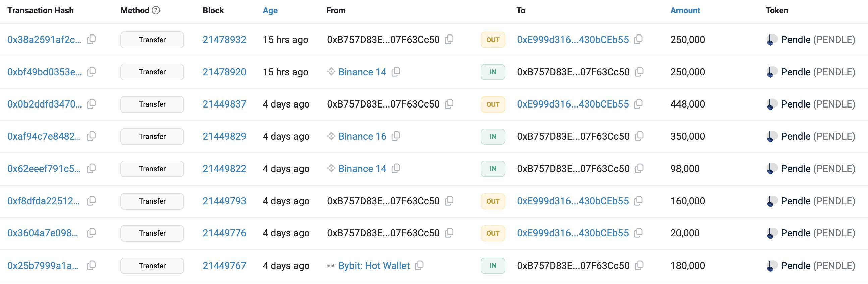
Task: Copy the Binance 16 sender address
Action: click(396, 136)
